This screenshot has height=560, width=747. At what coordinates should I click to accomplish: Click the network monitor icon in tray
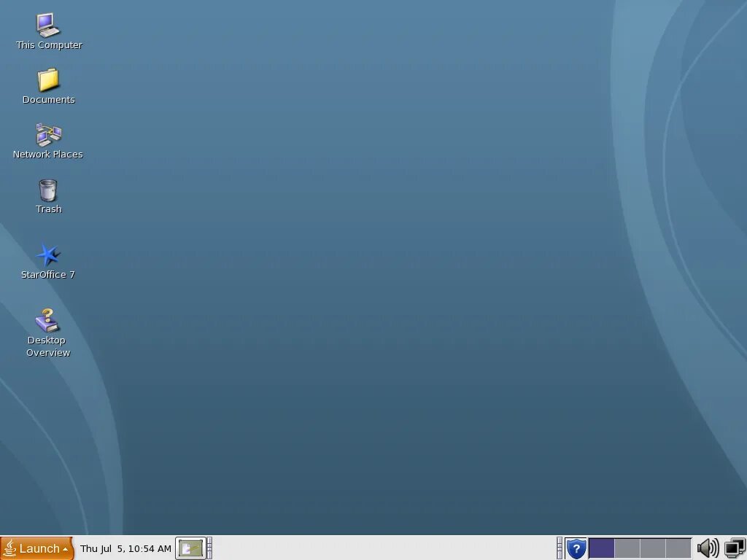point(735,548)
